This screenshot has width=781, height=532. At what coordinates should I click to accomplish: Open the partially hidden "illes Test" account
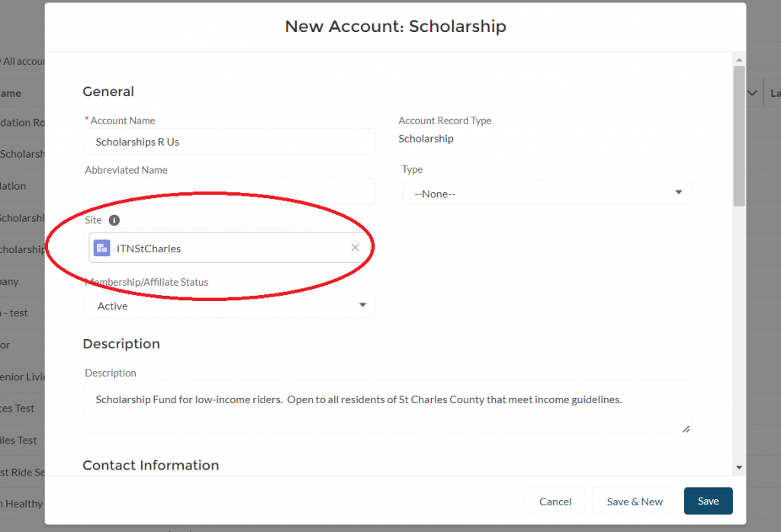18,440
